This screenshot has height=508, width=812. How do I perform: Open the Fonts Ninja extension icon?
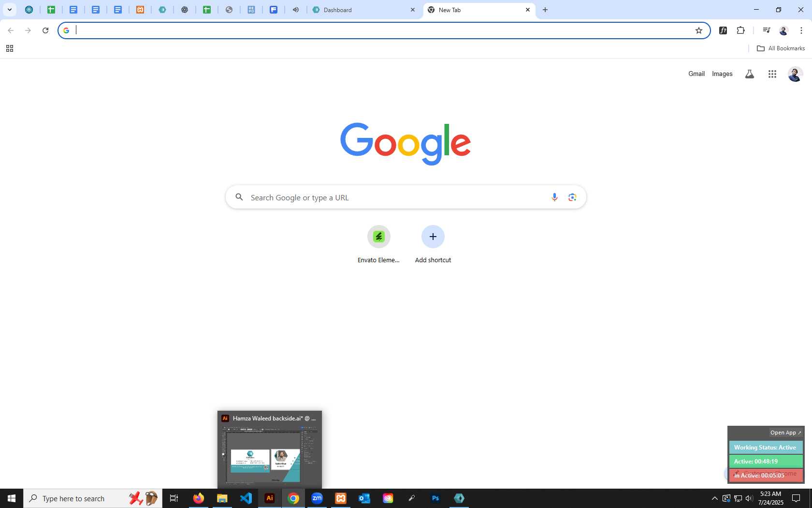pos(723,30)
